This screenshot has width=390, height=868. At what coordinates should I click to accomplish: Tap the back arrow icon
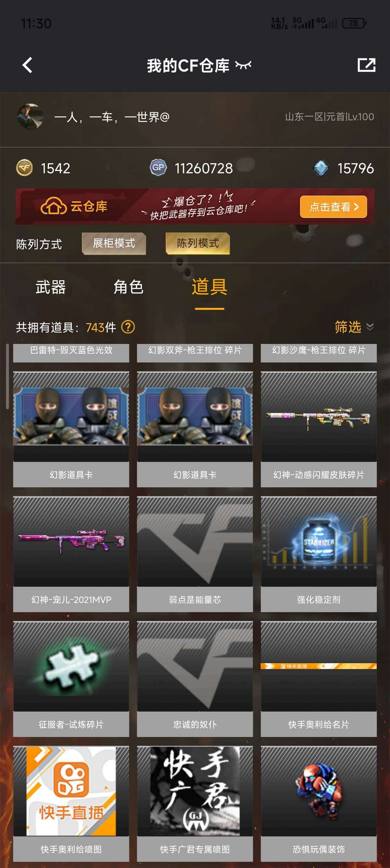pos(27,65)
